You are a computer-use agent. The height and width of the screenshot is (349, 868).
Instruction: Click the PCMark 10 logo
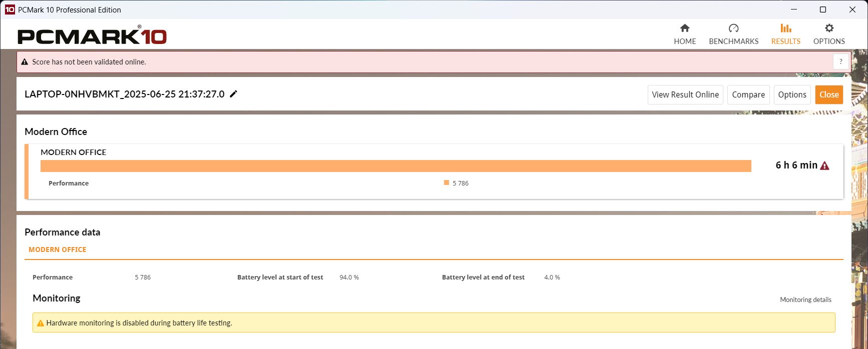(x=92, y=35)
